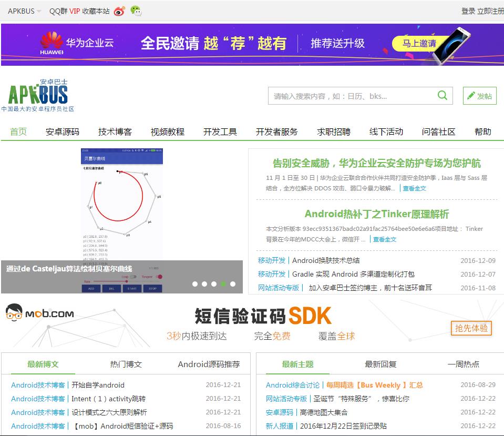Click 安卓源码 category beside 高德地图
This screenshot has height=436, width=504.
click(279, 412)
